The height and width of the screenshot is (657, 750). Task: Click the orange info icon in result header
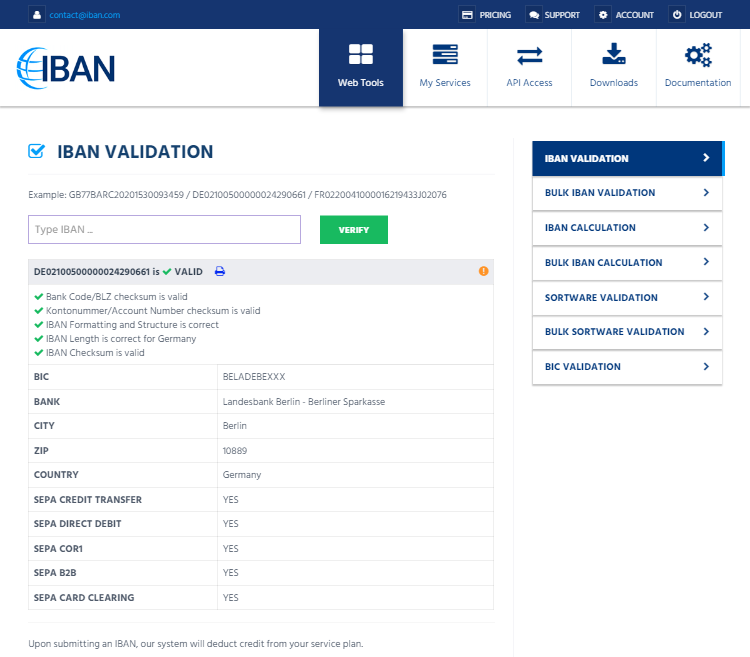[x=484, y=271]
